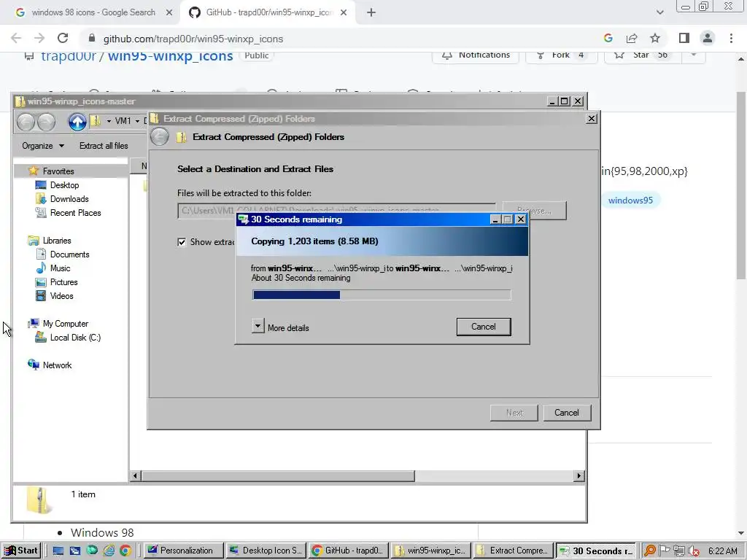Click the windows95 topic tag
The width and height of the screenshot is (747, 560).
tap(630, 201)
